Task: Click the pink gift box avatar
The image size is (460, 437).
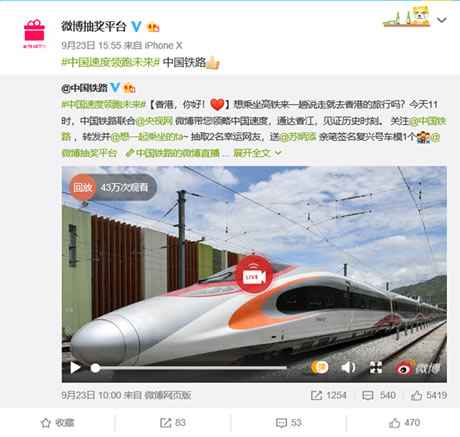Action: pos(34,33)
